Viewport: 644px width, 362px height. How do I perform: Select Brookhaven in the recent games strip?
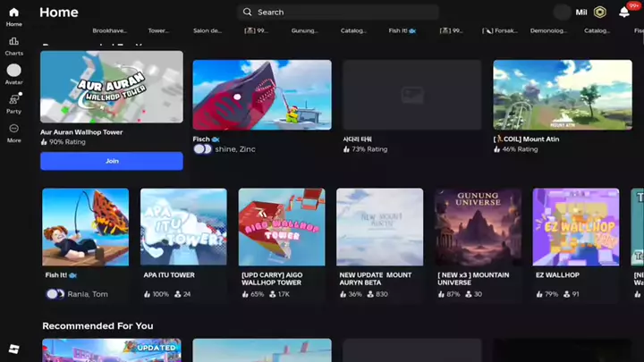[109, 30]
